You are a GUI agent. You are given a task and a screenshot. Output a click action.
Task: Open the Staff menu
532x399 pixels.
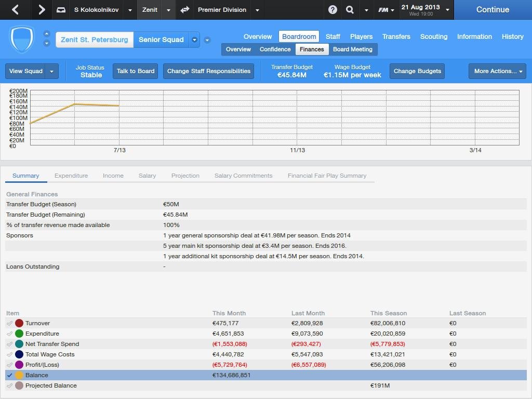333,37
